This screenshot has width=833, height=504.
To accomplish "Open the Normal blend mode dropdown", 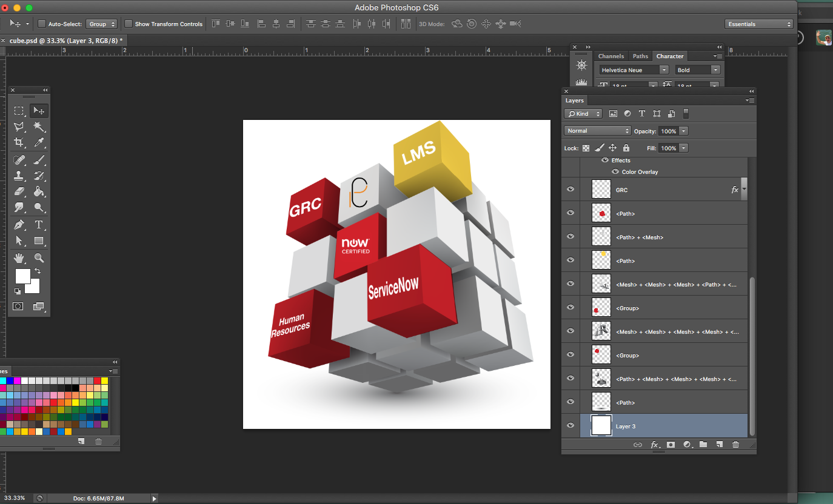I will [598, 131].
